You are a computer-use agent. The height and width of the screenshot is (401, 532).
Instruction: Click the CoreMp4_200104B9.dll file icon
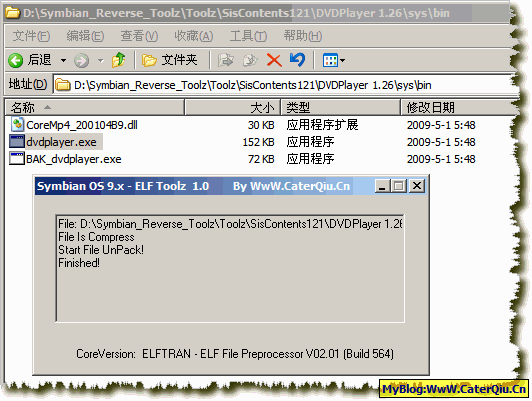click(17, 125)
